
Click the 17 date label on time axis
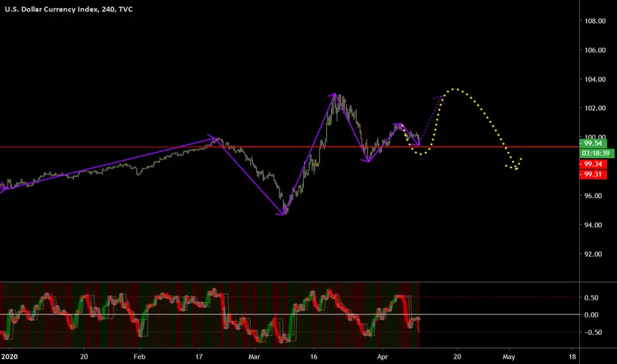[199, 357]
